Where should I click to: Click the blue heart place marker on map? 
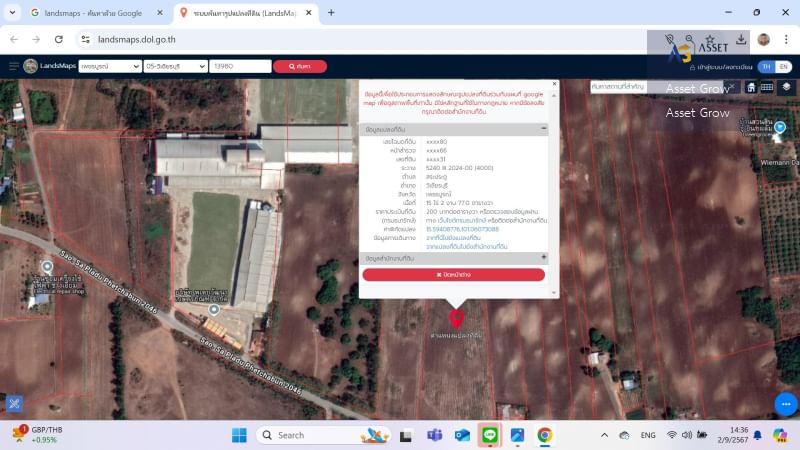pyautogui.click(x=780, y=127)
